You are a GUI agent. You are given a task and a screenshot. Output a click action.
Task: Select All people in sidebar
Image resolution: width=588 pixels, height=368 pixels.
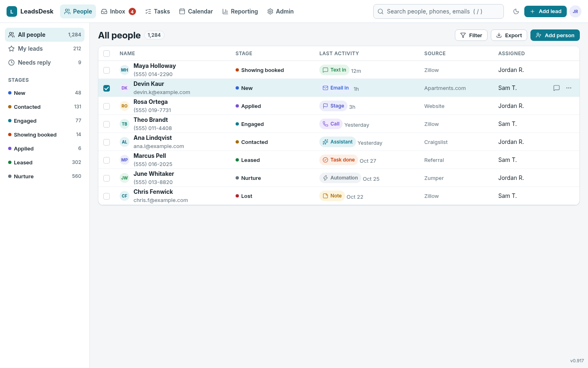coord(45,35)
